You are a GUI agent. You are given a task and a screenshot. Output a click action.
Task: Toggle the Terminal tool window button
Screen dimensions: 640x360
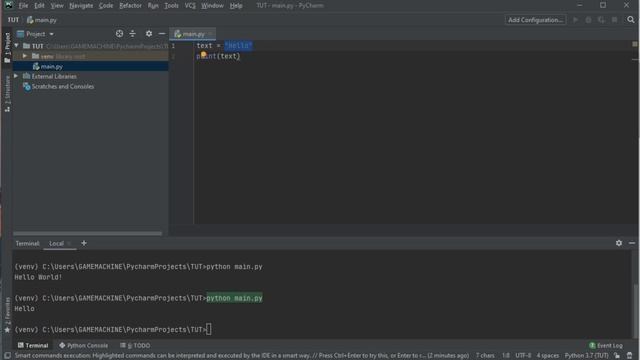coord(33,345)
